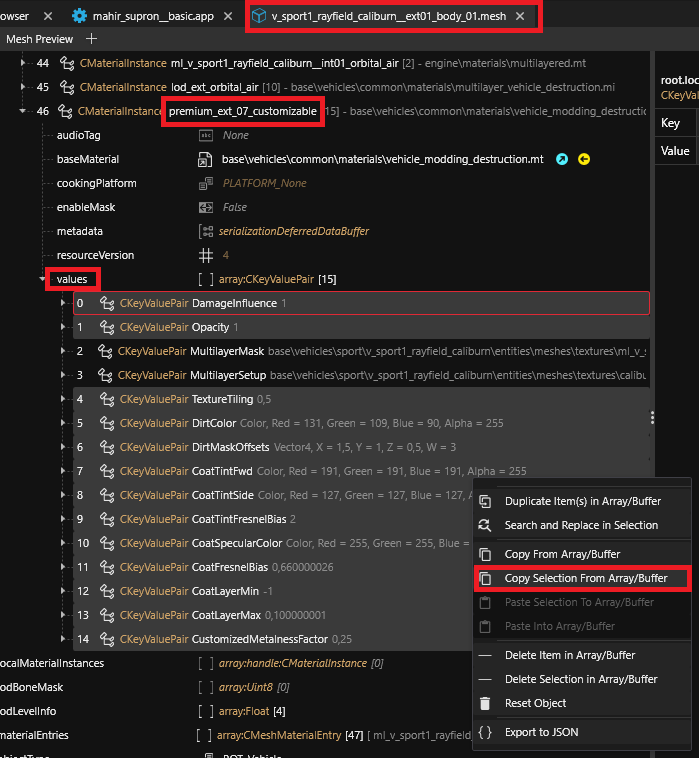The width and height of the screenshot is (699, 758).
Task: Click the yellow arrow icon beside baseMaterial
Action: pos(584,159)
